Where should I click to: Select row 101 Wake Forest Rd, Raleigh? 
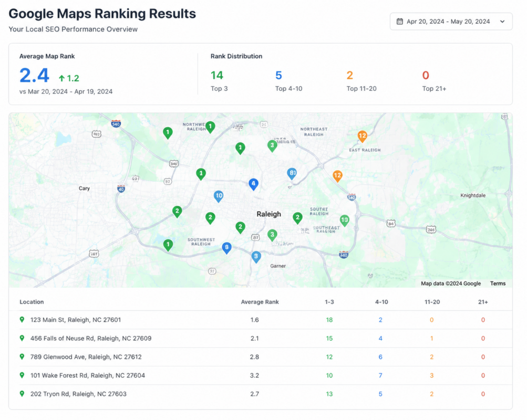pyautogui.click(x=261, y=375)
